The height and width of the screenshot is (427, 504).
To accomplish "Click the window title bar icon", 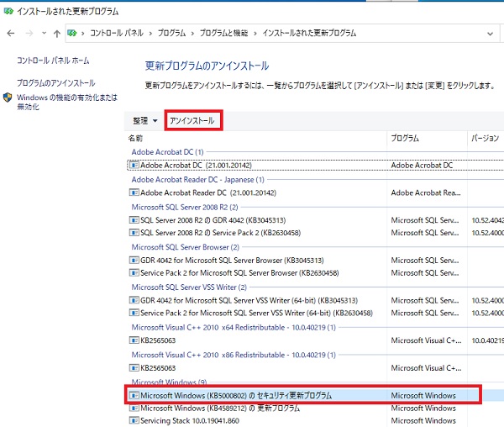I will coord(8,11).
